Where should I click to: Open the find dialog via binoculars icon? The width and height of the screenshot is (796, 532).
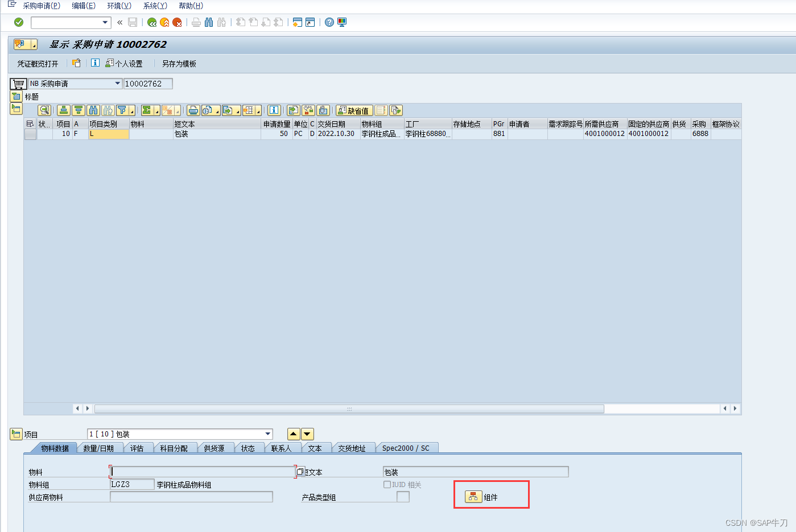94,110
